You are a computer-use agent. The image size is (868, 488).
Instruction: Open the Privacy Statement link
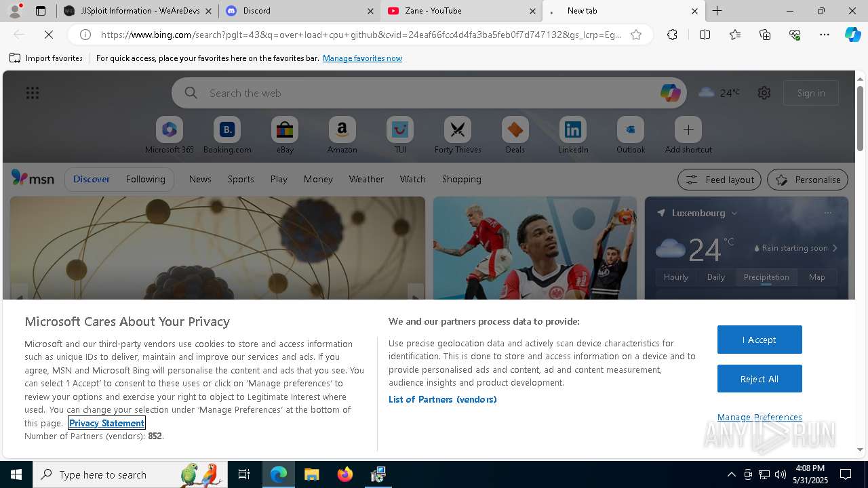click(106, 423)
